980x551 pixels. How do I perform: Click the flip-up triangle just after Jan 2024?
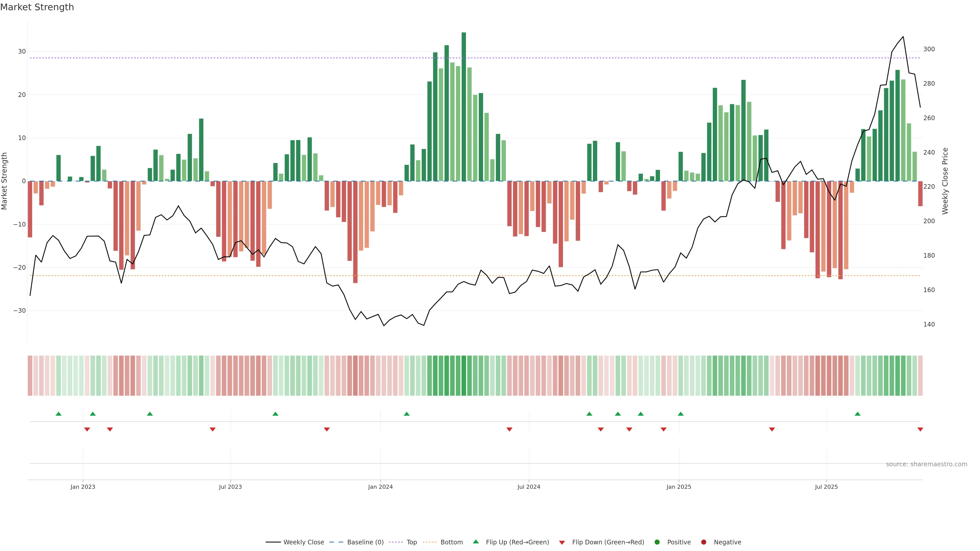pos(406,414)
